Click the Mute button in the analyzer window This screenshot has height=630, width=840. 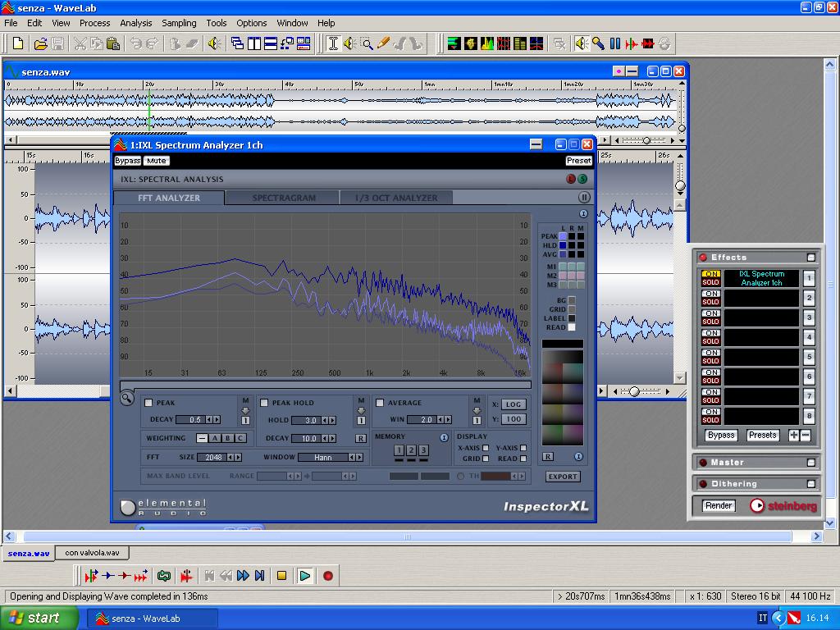click(157, 161)
